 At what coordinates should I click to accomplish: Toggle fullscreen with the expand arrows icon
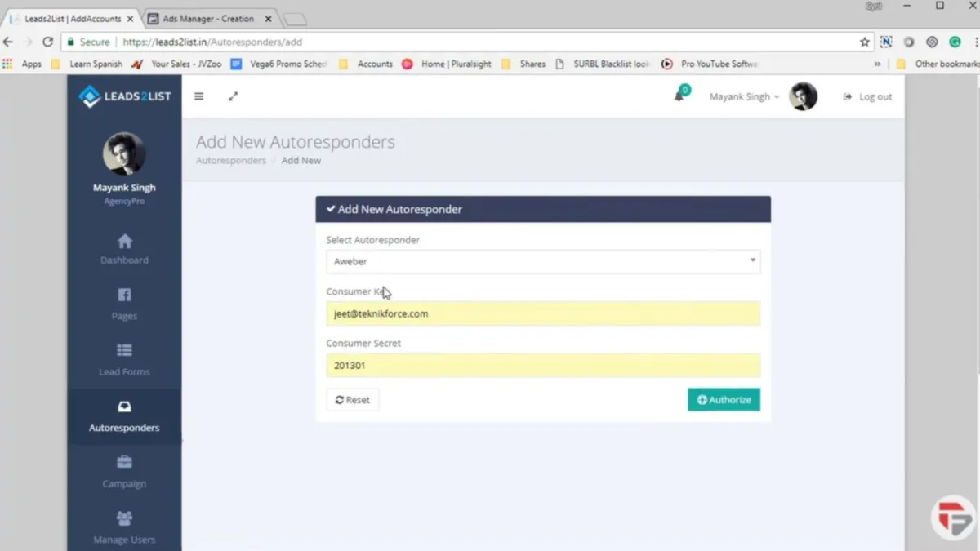tap(233, 96)
